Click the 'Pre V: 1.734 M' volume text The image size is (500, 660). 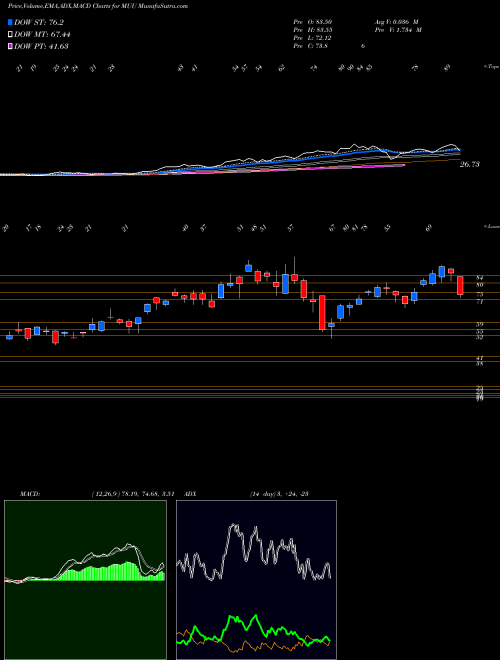(397, 30)
